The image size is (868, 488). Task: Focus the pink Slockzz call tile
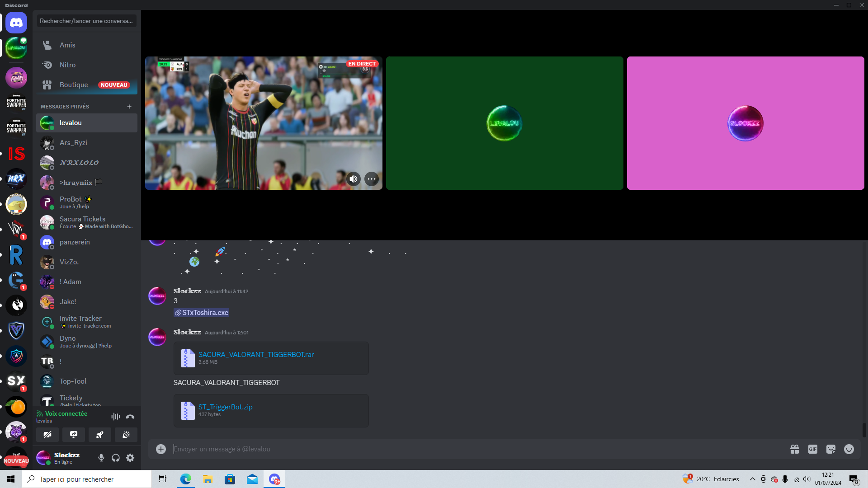coord(745,123)
